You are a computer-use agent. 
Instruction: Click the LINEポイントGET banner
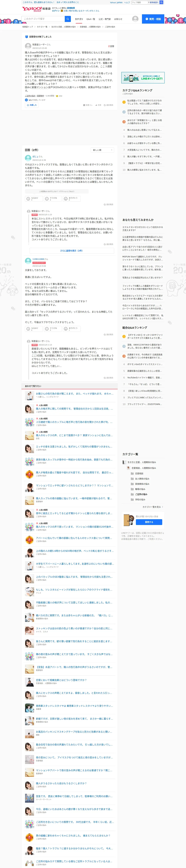pos(143,78)
